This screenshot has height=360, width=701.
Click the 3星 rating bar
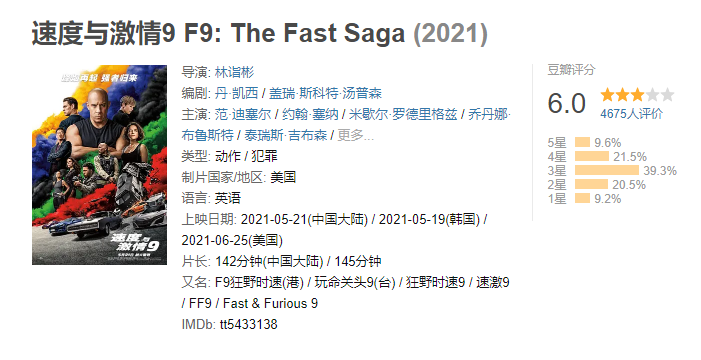pyautogui.click(x=607, y=170)
